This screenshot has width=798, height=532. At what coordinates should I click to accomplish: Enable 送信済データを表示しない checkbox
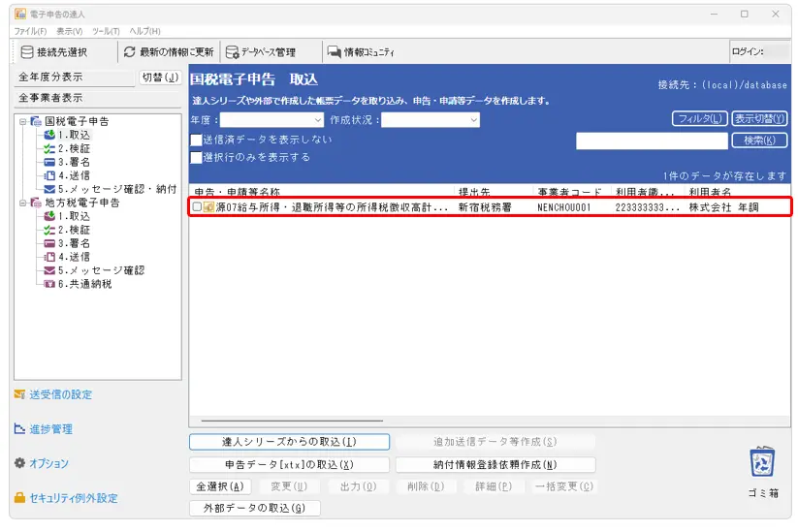pyautogui.click(x=197, y=141)
